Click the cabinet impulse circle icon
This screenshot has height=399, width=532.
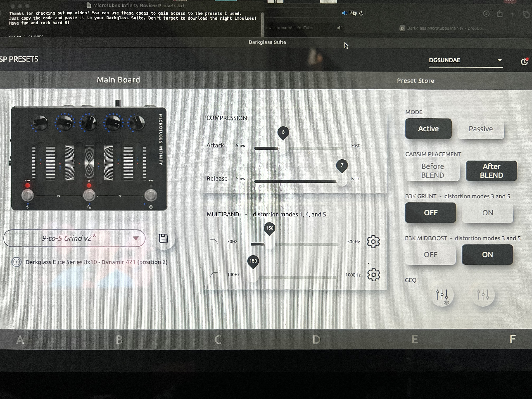pyautogui.click(x=17, y=262)
